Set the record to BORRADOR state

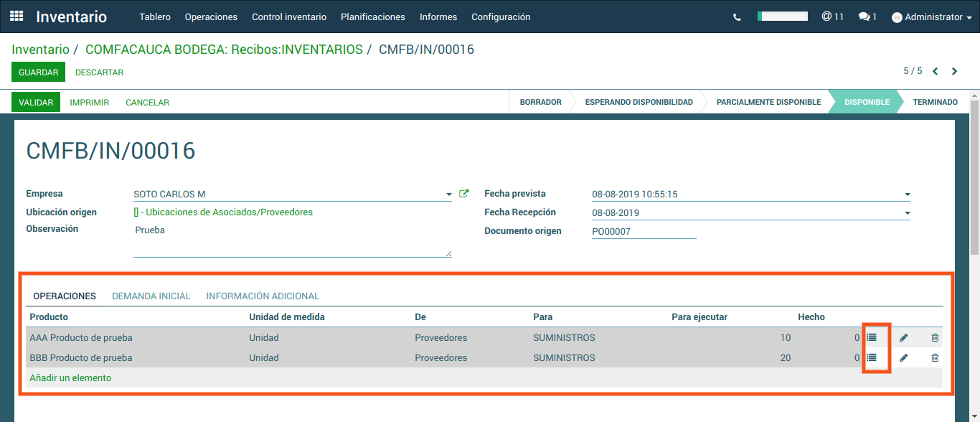pos(540,102)
